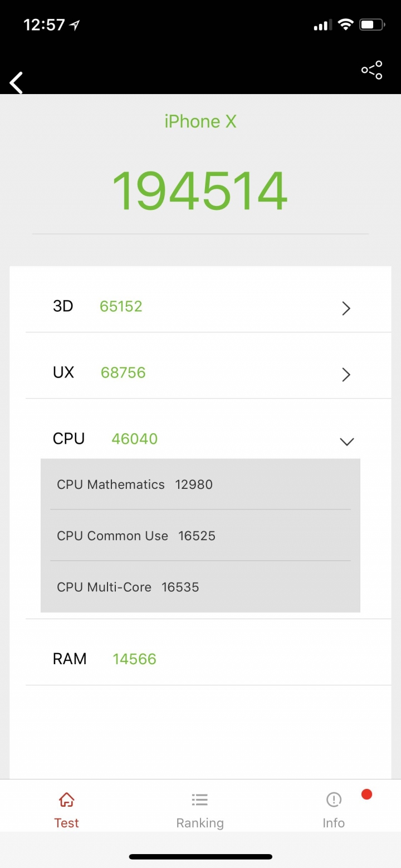Tap the red notification dot on Info
401x868 pixels.
(x=366, y=795)
